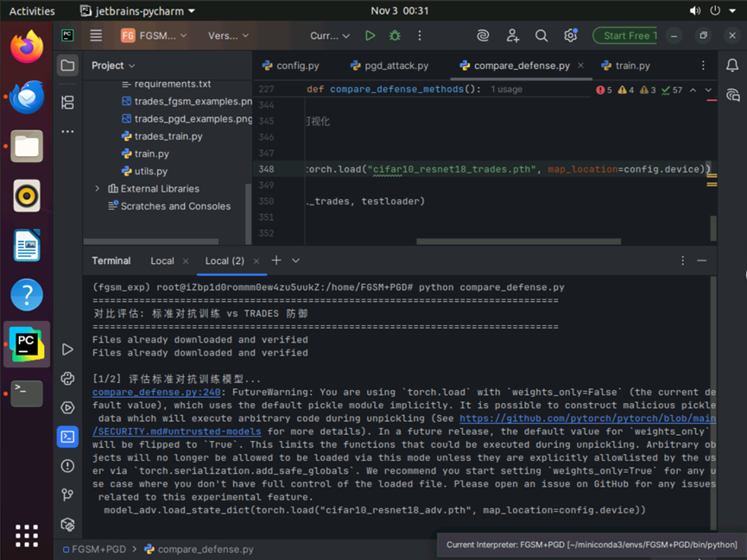
Task: Open the Python Console tool window
Action: tap(67, 379)
